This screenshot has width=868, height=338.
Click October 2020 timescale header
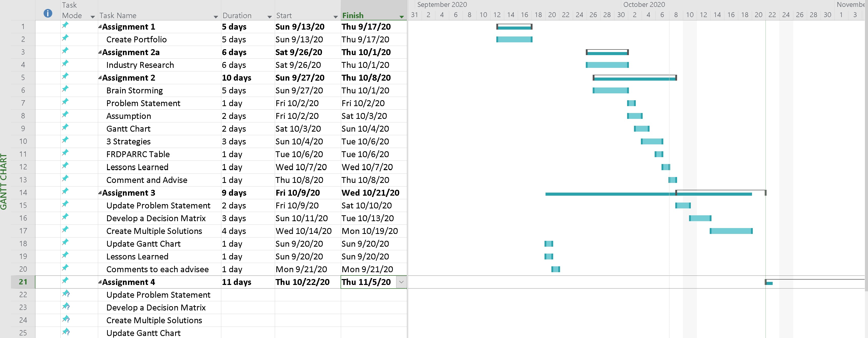pyautogui.click(x=644, y=4)
